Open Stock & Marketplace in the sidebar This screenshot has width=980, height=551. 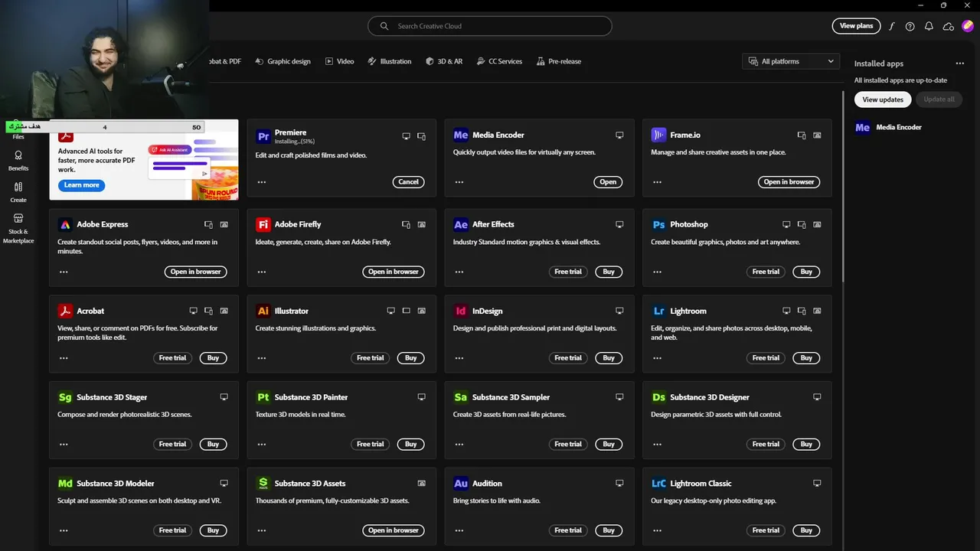click(x=18, y=228)
